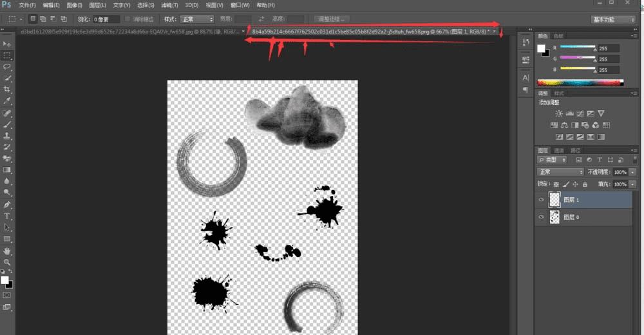Select the Rectangle shape tool

click(x=7, y=239)
